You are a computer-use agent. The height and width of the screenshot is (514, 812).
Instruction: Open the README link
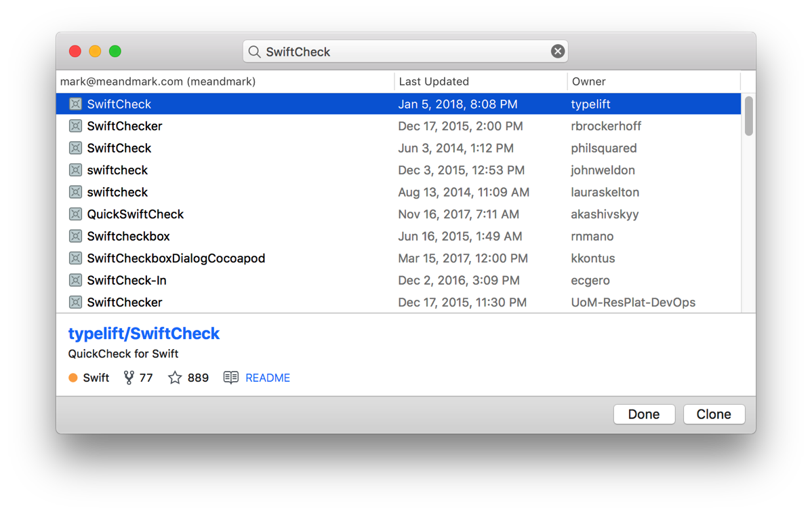point(267,378)
